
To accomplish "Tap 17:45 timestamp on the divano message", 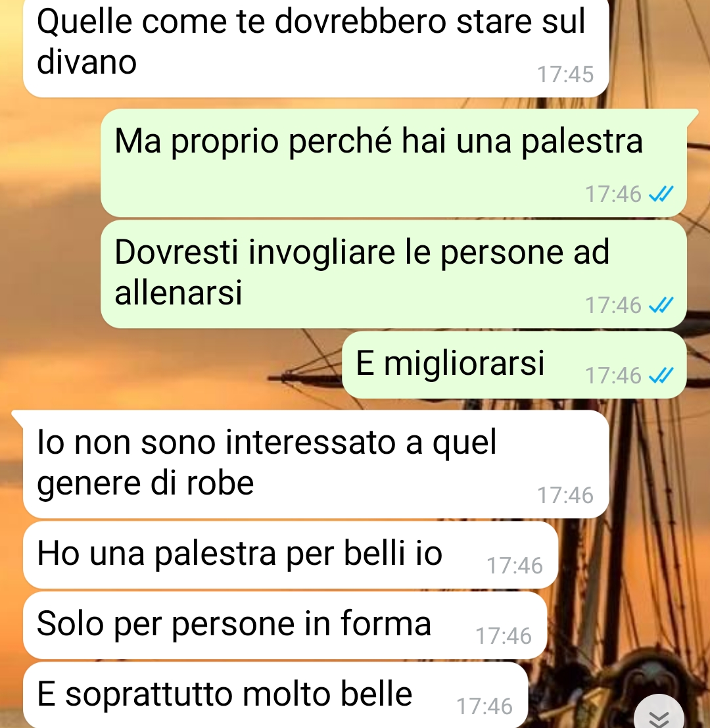I will [565, 74].
